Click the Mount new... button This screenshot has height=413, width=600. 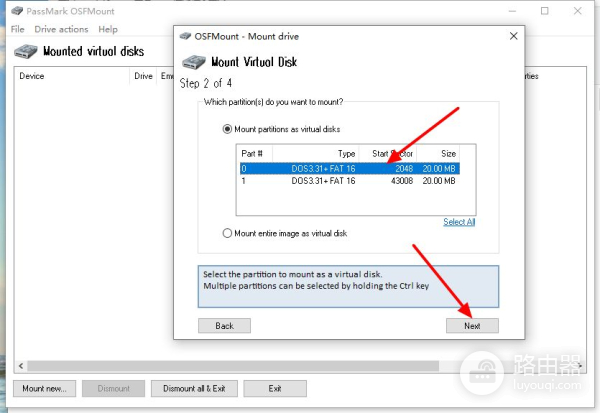(44, 389)
